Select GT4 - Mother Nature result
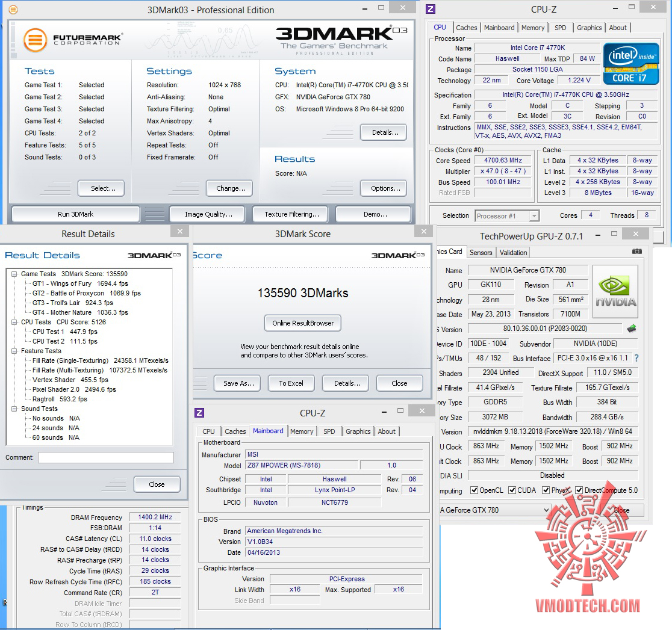 pos(80,313)
